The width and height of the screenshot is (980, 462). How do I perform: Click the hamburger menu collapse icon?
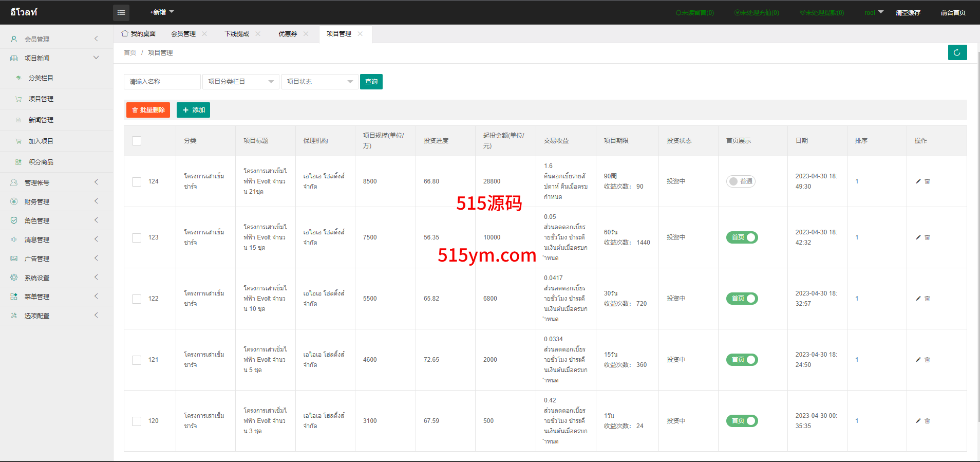(121, 12)
